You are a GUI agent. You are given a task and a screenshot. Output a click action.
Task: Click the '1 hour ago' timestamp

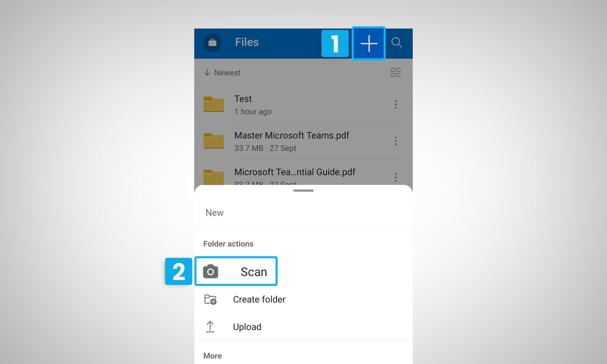[x=253, y=112]
